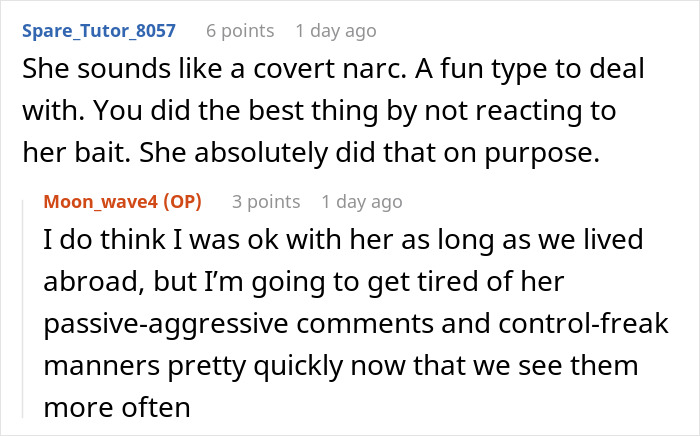This screenshot has height=436, width=700.
Task: Collapse the reply thread via vertical line
Action: [25, 310]
